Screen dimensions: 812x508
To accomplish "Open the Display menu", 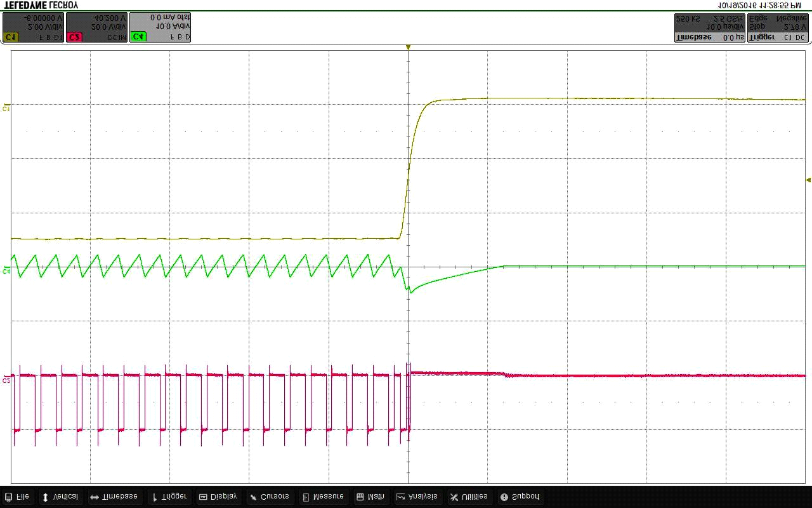I will click(x=218, y=497).
